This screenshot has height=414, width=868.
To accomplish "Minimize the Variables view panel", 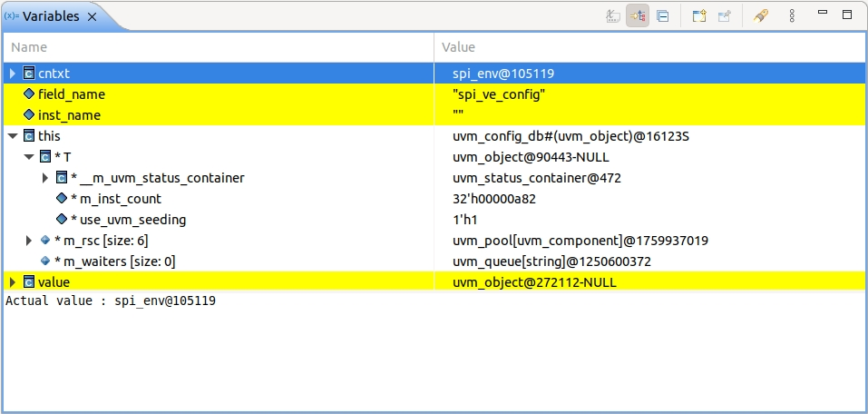I will coord(823,12).
